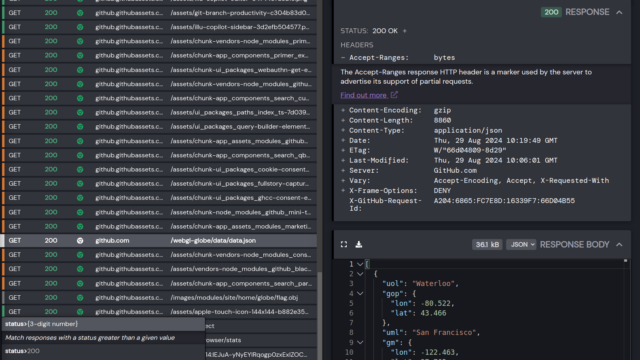Open the JSON format dropdown
The image size is (640, 360).
521,244
